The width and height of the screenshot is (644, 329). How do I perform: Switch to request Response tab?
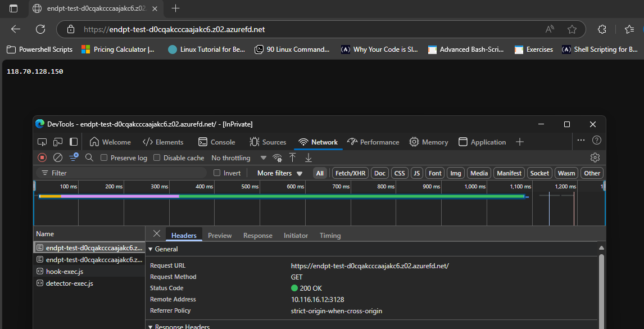click(x=258, y=235)
